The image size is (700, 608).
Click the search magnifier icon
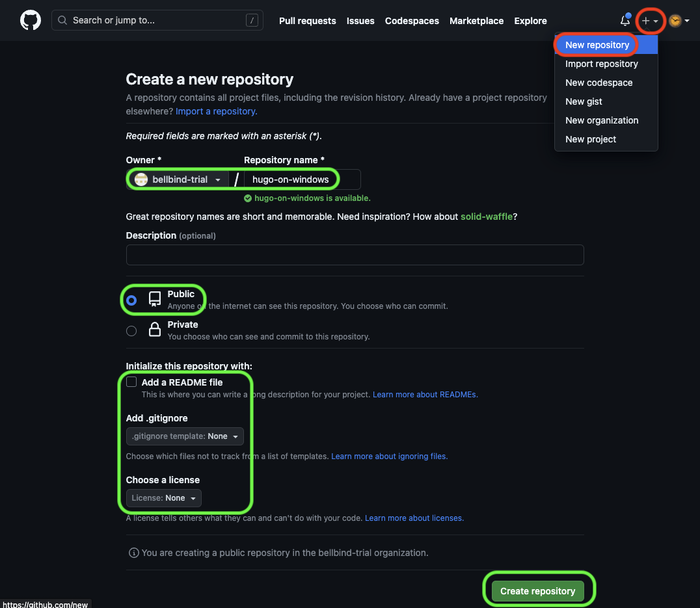point(62,20)
